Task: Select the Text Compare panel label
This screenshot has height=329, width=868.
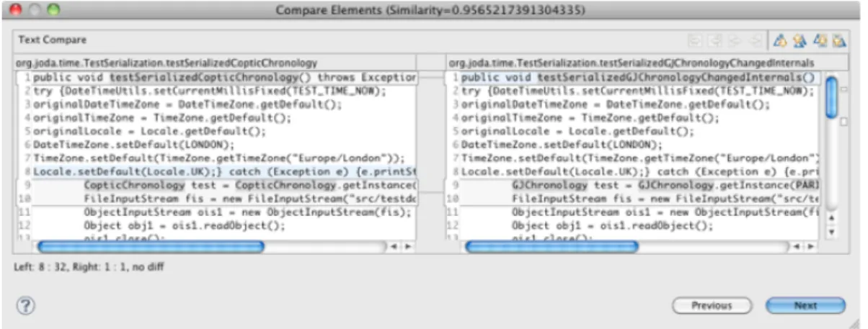Action: click(52, 40)
